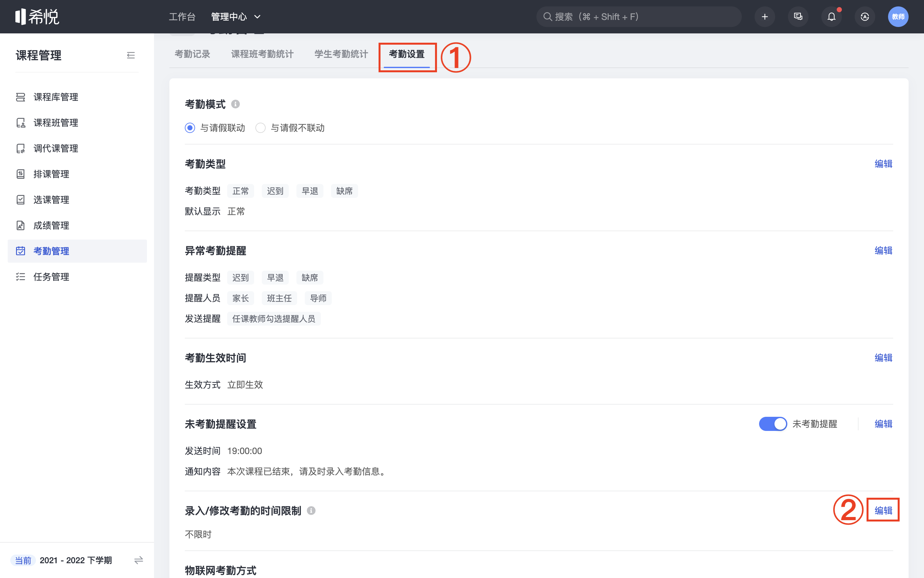Edit the 考勤类型 section
924x578 pixels.
click(x=884, y=164)
